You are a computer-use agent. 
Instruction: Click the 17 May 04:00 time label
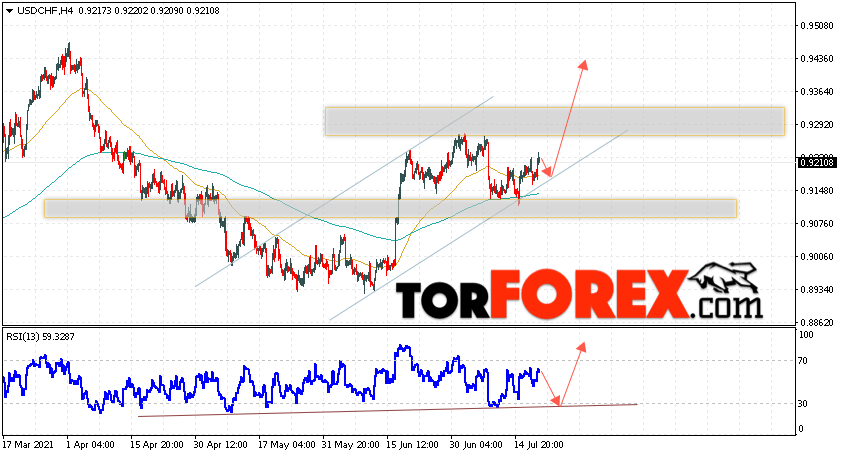coord(286,445)
